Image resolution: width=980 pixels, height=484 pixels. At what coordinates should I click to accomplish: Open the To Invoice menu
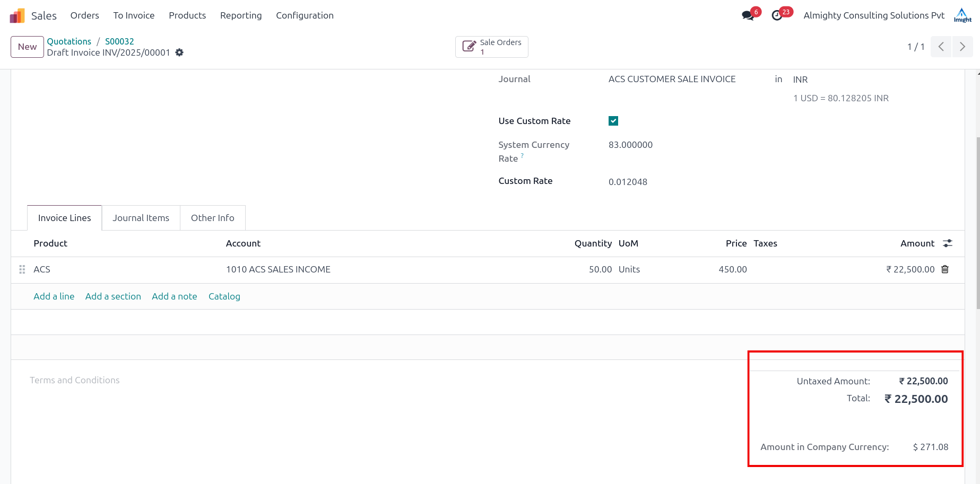coord(134,15)
